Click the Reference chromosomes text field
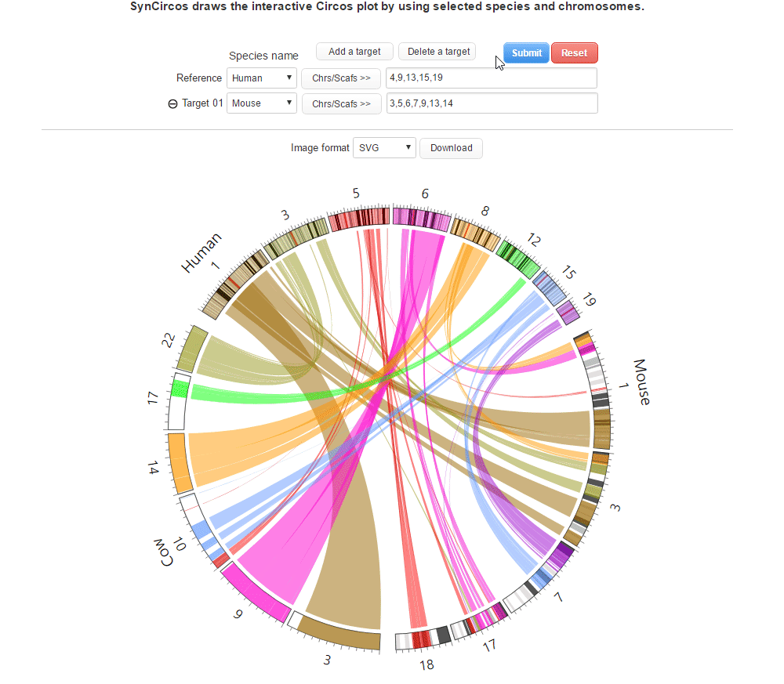Viewport: 784px width, 684px height. pos(492,78)
